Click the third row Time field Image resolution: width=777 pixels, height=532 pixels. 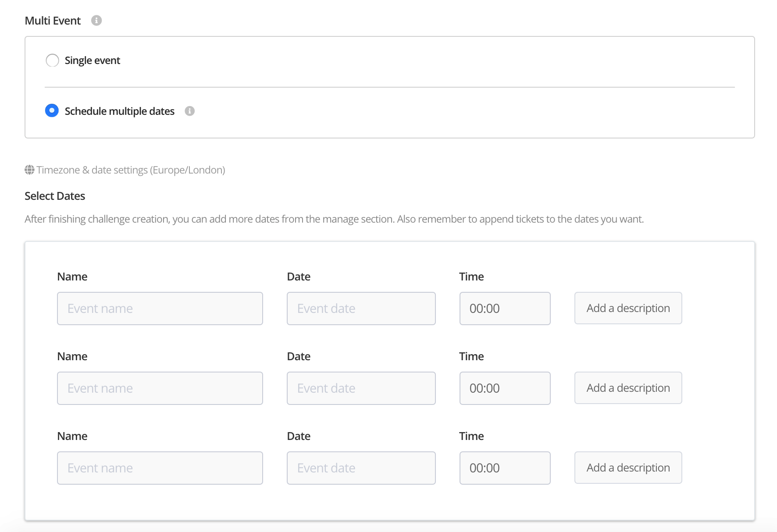pos(505,468)
